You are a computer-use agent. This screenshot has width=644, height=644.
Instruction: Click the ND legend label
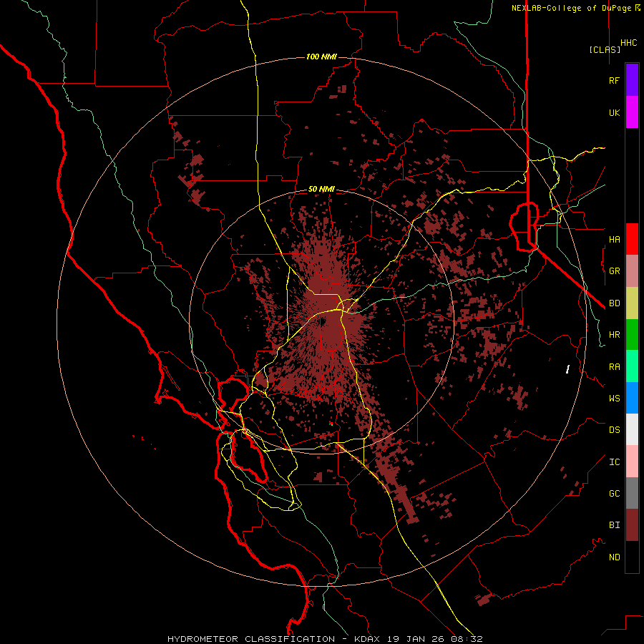pos(614,557)
